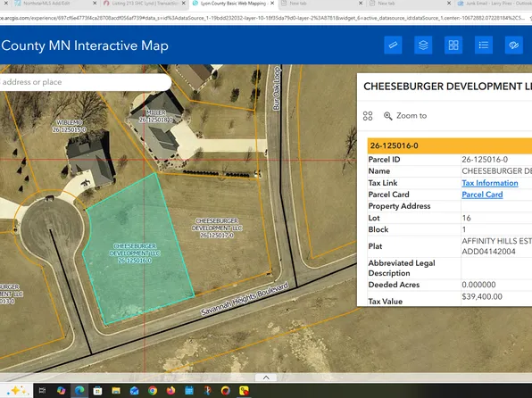
Task: Select Cheeseburger Development parcel 26-125017-0
Action: coord(217,228)
